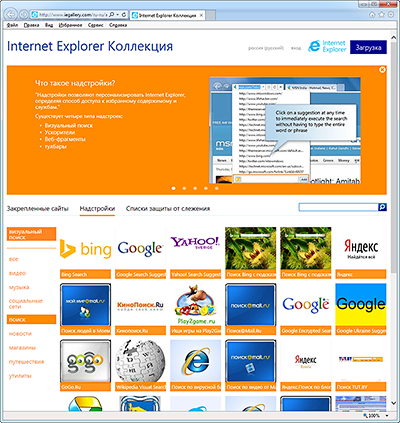Open the Google Encrypted Search tile

coord(306,309)
